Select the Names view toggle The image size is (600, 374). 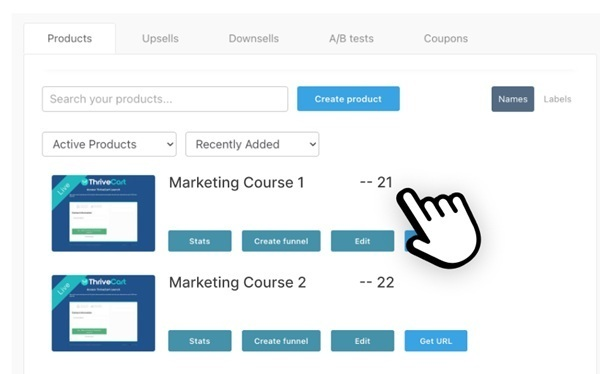513,99
